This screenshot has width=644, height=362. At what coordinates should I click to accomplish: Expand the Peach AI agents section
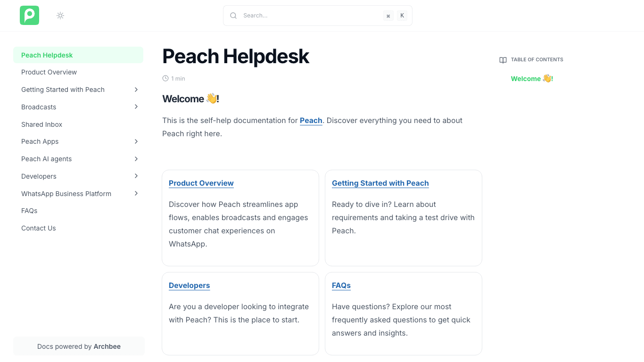click(136, 159)
